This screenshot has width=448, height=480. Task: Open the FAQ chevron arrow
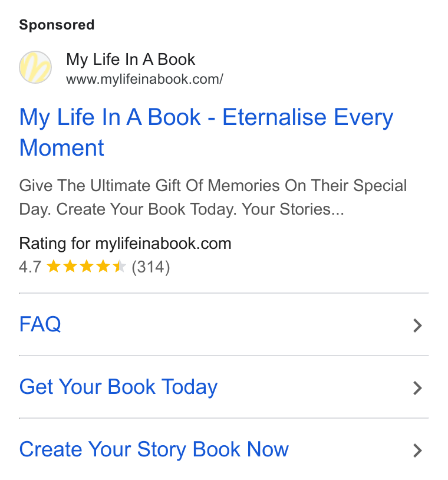coord(417,326)
